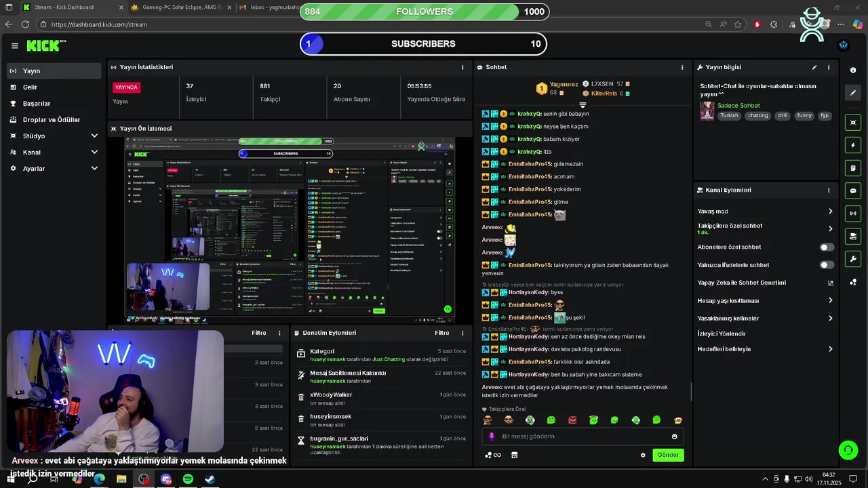Go to Gelir in the sidebar
Image resolution: width=868 pixels, height=488 pixels.
tap(54, 87)
